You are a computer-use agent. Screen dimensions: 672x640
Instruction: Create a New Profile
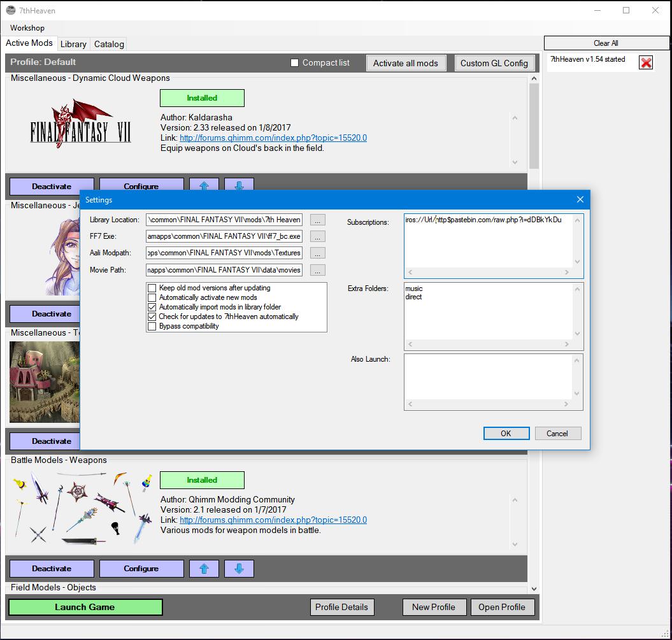[x=434, y=607]
